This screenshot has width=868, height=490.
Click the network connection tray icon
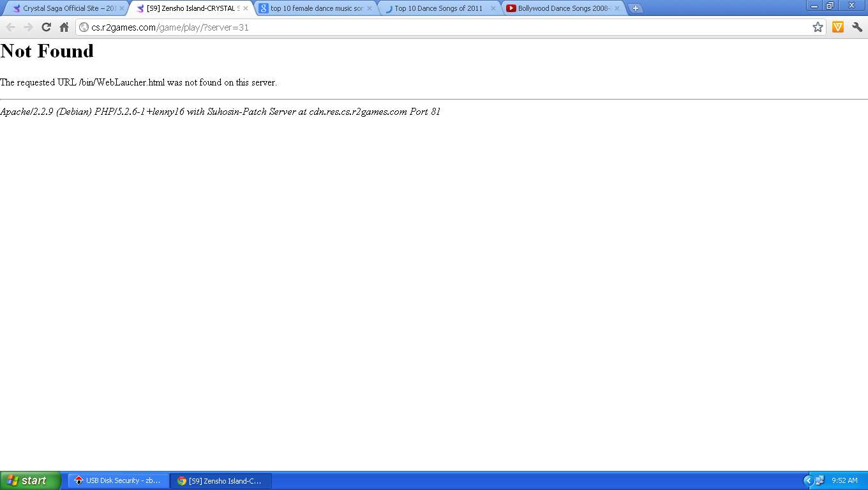(819, 480)
